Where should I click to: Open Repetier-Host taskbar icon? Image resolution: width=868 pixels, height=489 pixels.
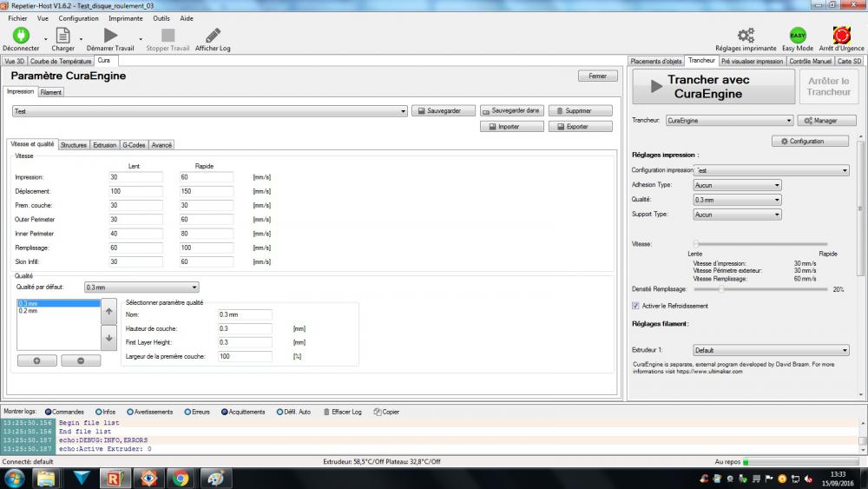(115, 478)
